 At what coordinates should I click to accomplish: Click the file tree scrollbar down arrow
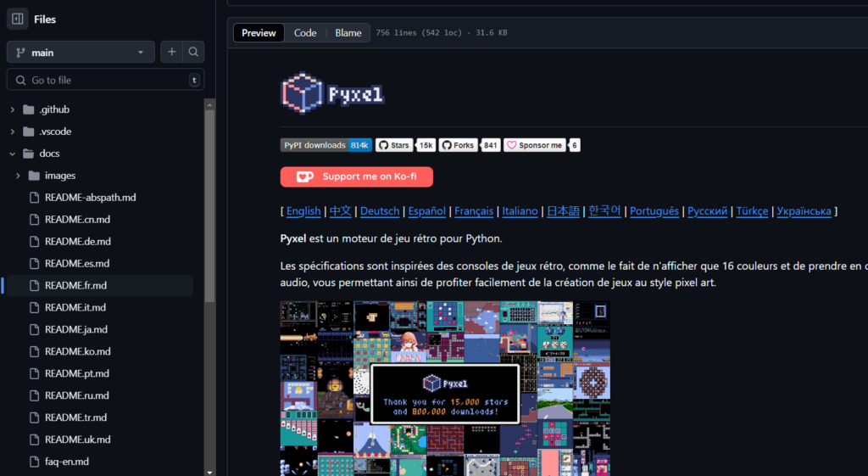coord(210,472)
